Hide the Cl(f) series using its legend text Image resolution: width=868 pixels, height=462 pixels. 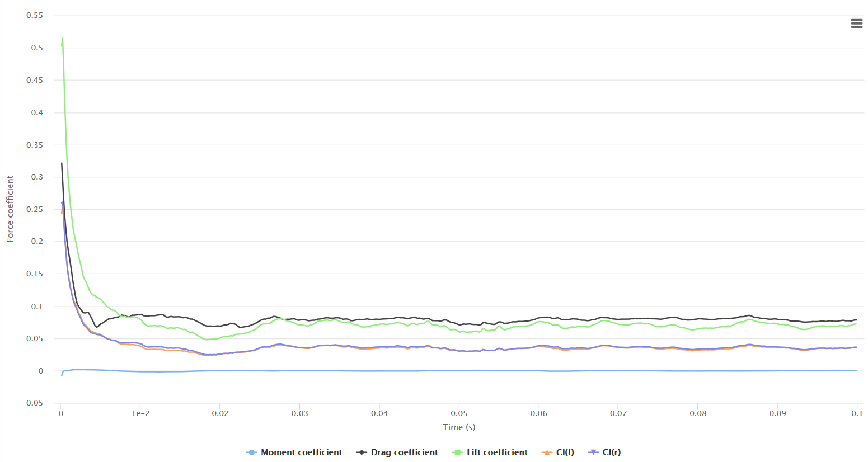point(565,452)
